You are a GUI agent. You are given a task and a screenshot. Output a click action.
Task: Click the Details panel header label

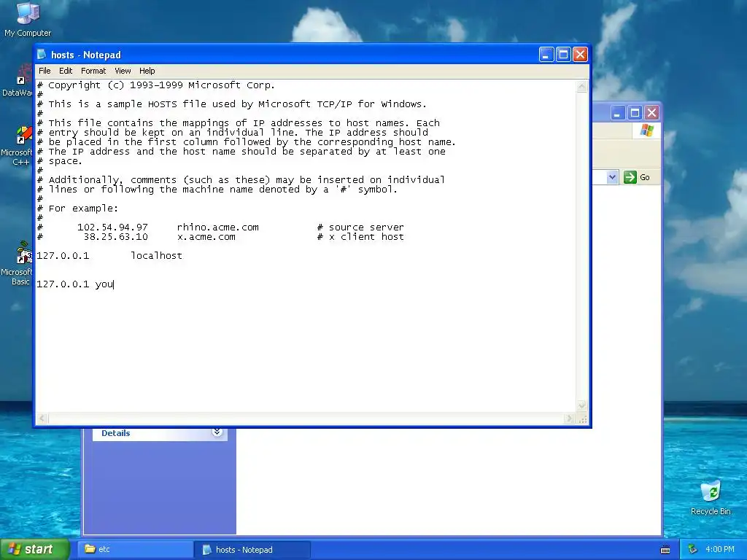click(x=116, y=433)
